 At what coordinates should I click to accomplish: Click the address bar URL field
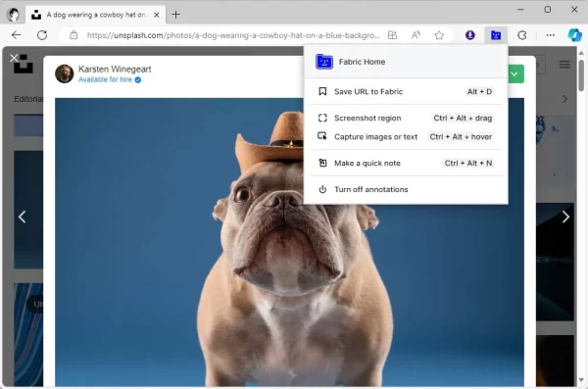[233, 35]
